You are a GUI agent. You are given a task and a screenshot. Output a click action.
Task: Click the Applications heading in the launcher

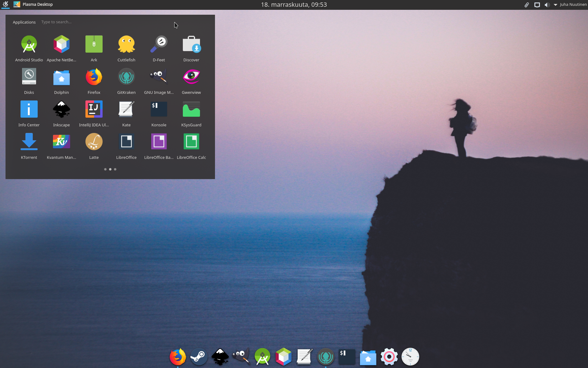point(24,22)
